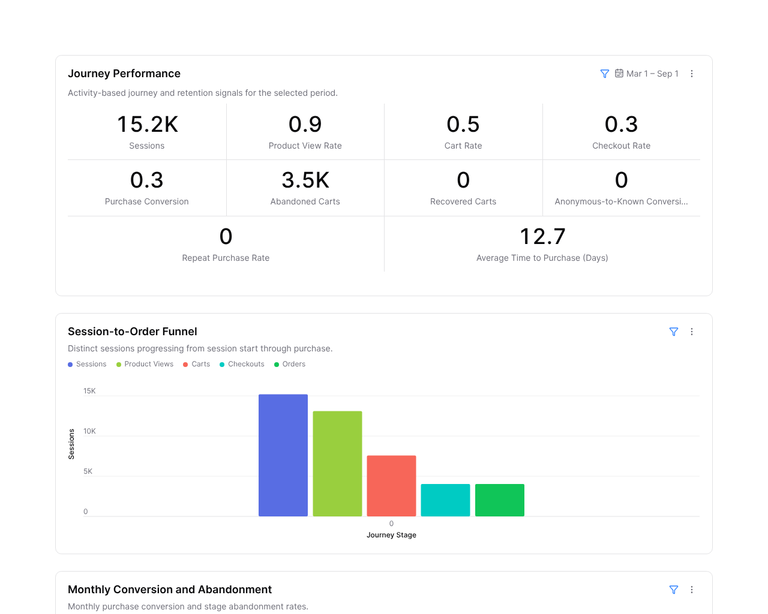This screenshot has height=614, width=768.
Task: Select the 0.3 Checkout Rate metric
Action: 622,132
